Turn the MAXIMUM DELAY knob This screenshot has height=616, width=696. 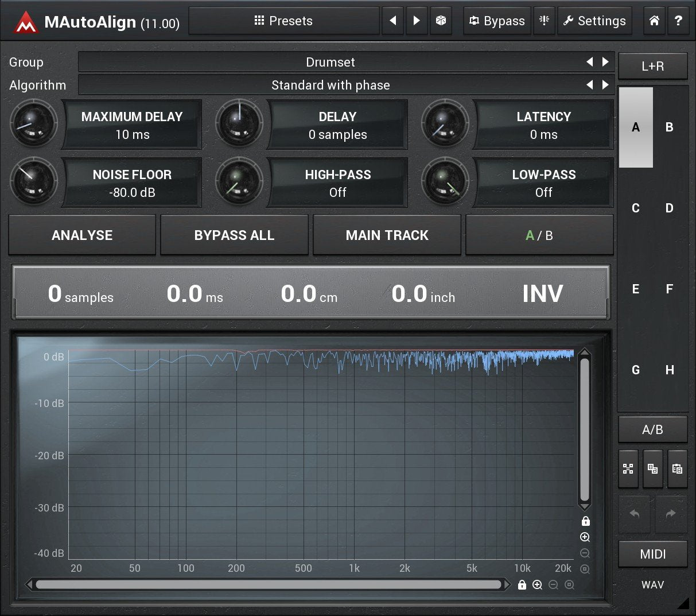[34, 125]
